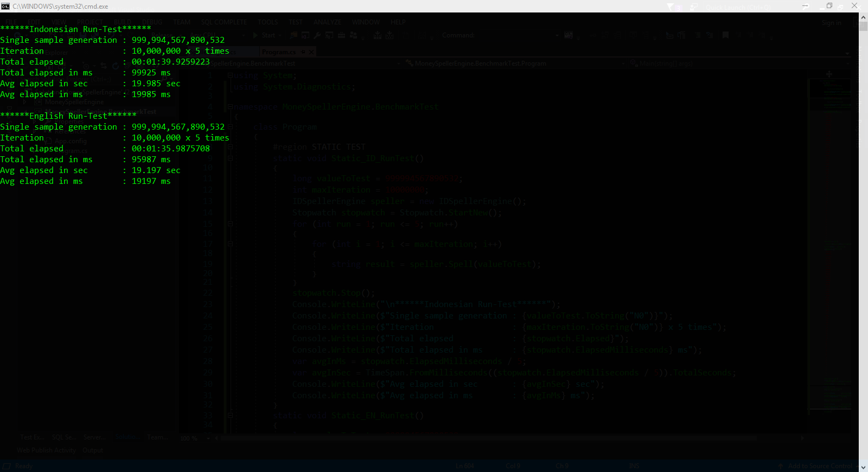Screen dimensions: 868x472
Task: Close the Program.cs tab
Action: tap(312, 52)
